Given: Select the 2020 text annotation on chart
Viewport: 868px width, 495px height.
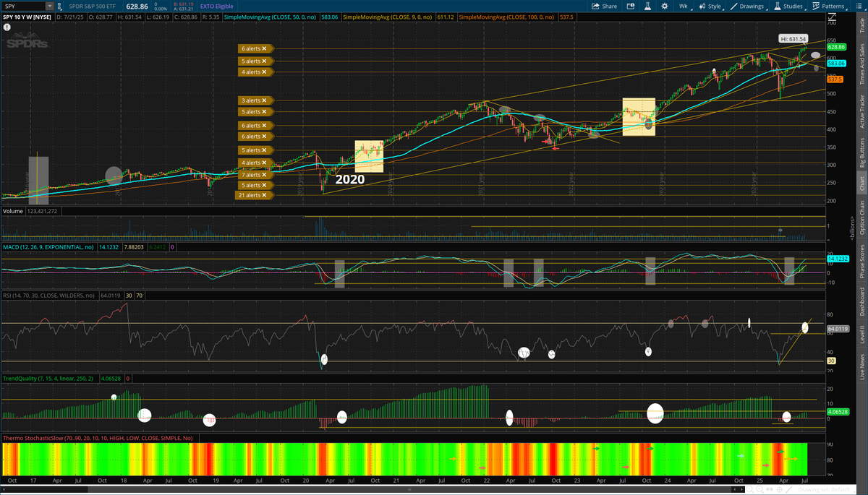Looking at the screenshot, I should (x=349, y=179).
